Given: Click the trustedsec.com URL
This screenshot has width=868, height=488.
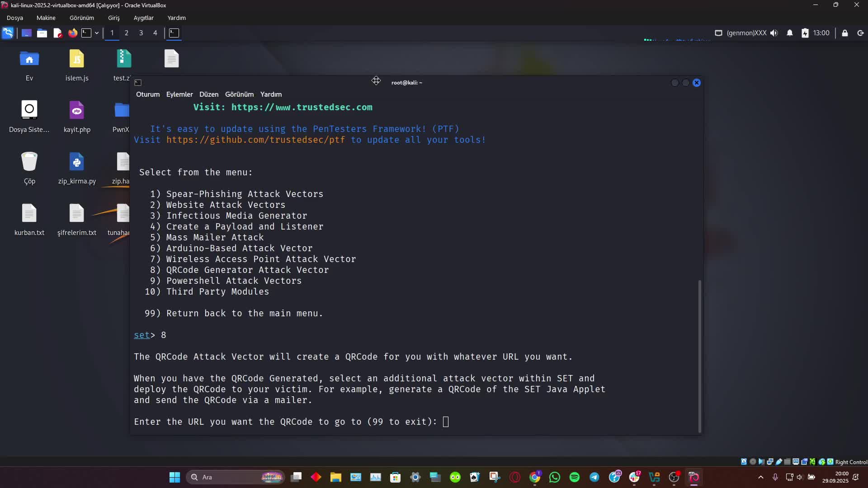Looking at the screenshot, I should coord(302,108).
